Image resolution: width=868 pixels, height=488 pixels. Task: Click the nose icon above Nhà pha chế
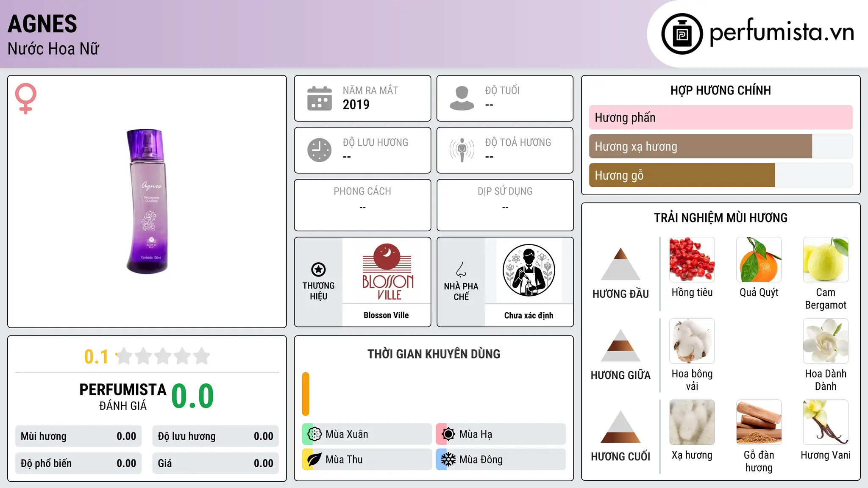point(461,269)
